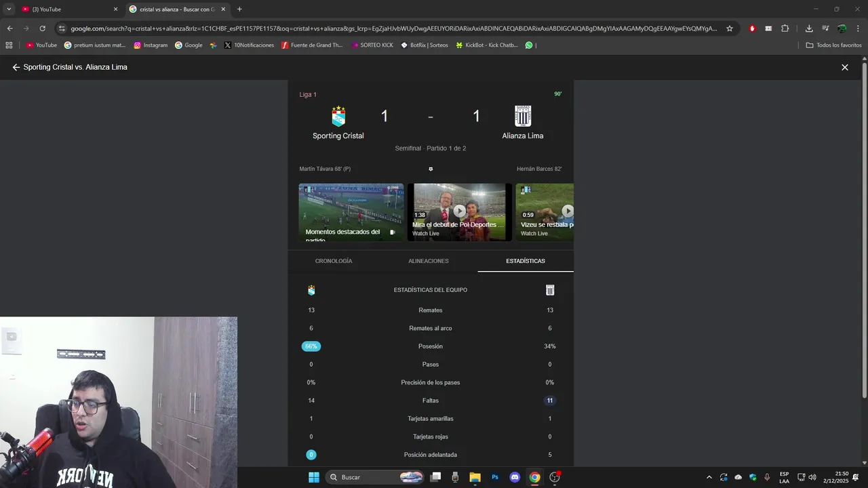The image size is (868, 488).
Task: Close the match overlay with the X
Action: click(845, 67)
